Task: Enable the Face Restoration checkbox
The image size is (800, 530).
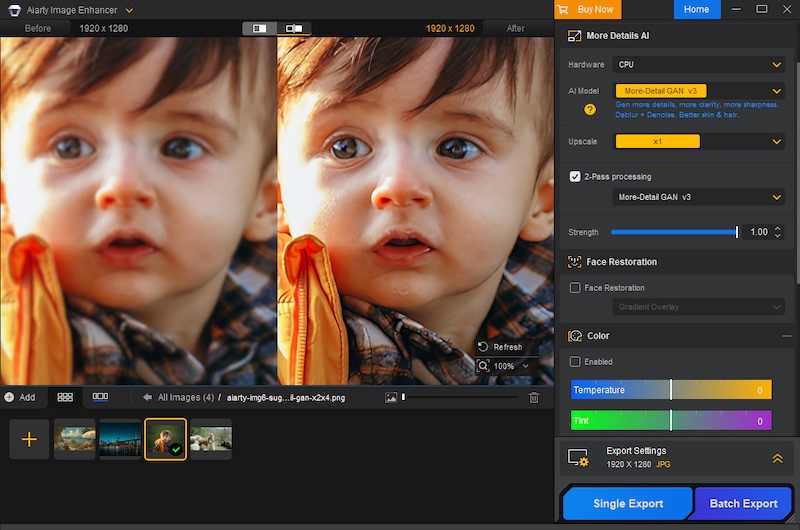Action: pyautogui.click(x=575, y=288)
